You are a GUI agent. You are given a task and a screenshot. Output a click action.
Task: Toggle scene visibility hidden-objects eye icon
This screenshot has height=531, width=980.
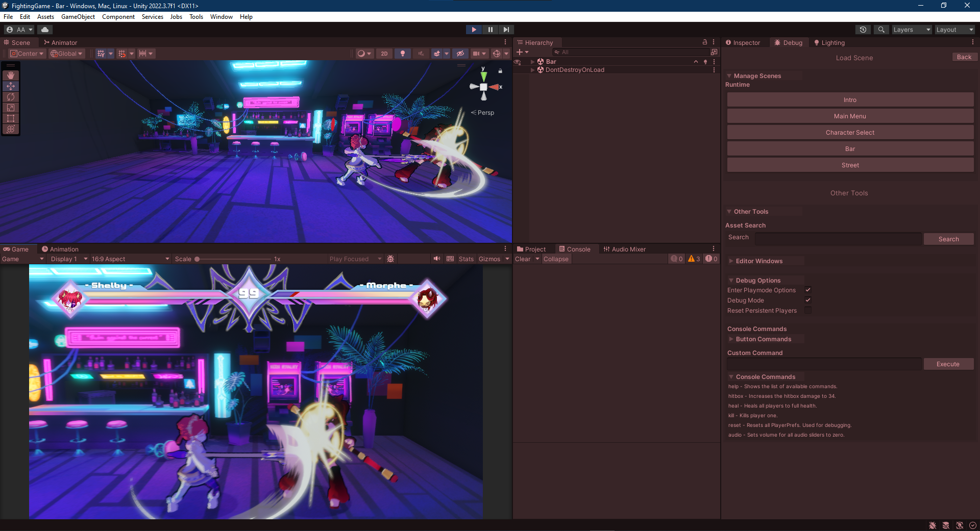[460, 54]
